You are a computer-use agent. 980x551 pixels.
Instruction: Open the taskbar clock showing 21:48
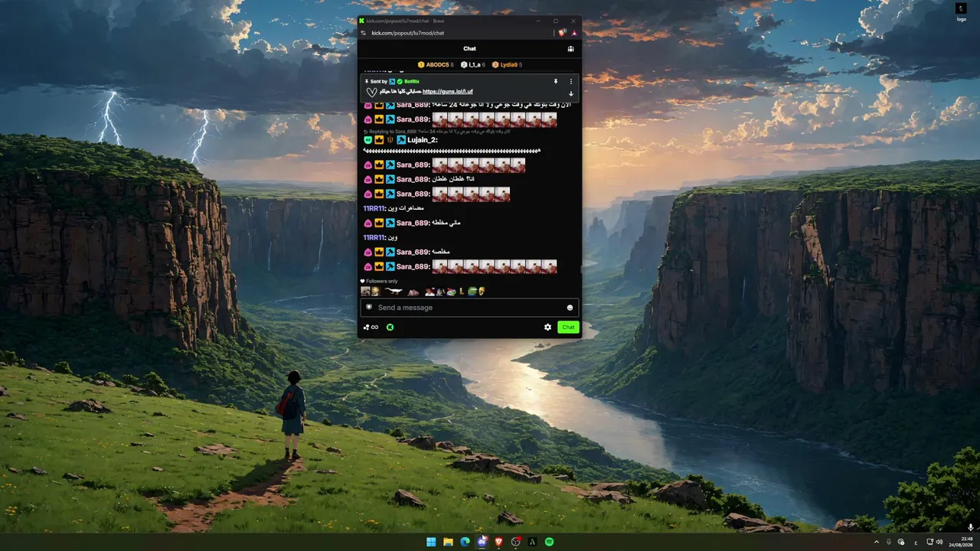tap(961, 542)
